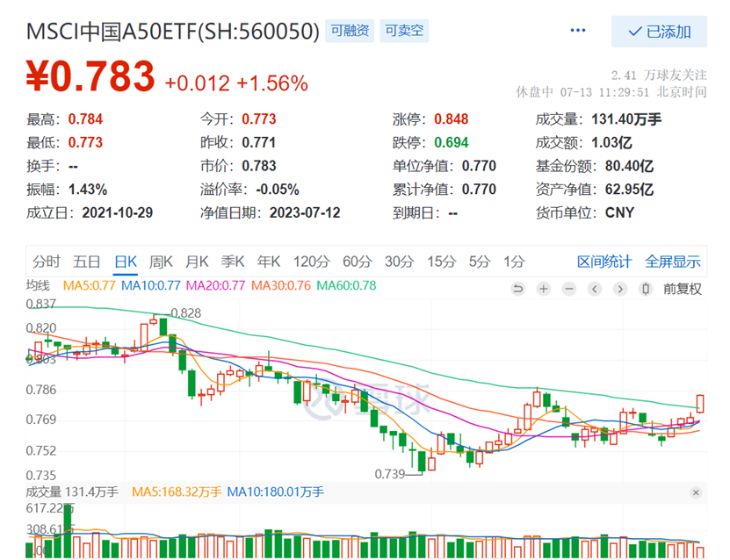Click the chart reset/undo icon
This screenshot has height=560, width=730.
pos(517,290)
